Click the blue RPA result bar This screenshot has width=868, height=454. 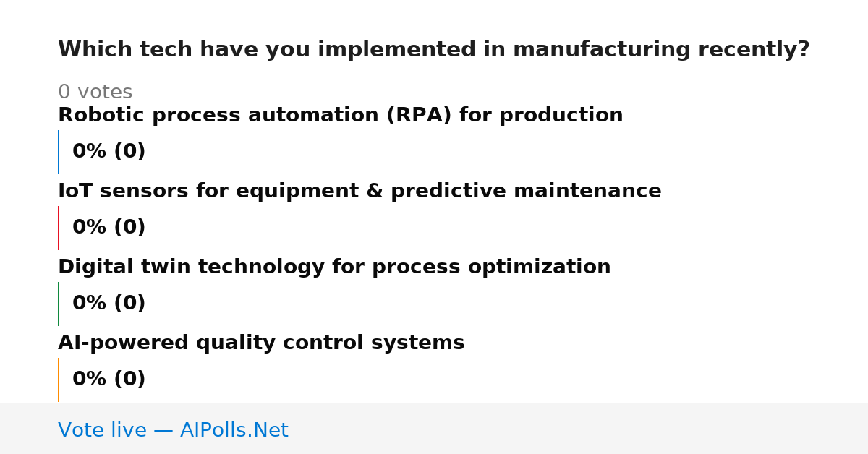point(59,152)
